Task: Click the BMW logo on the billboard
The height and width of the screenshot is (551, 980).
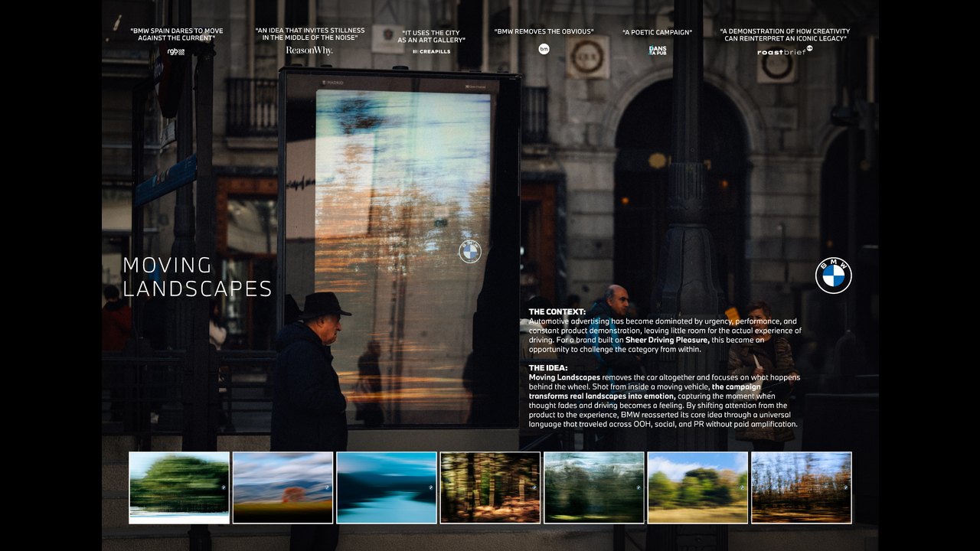Action: pyautogui.click(x=470, y=252)
